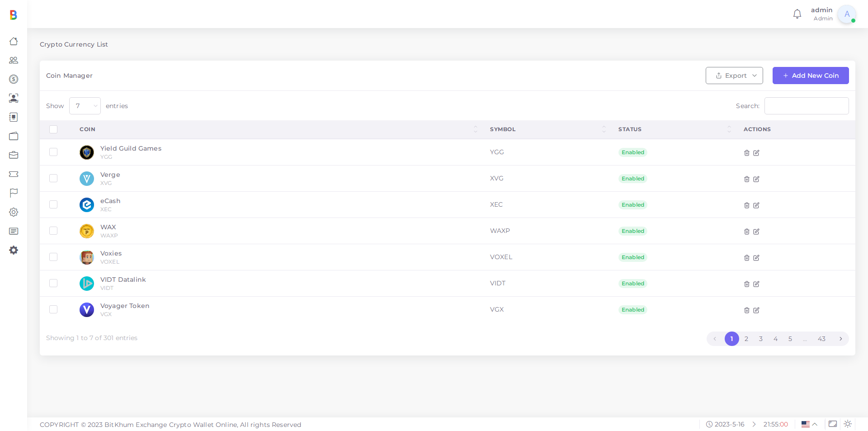
Task: Edit the Voyager Token coin
Action: coord(756,310)
